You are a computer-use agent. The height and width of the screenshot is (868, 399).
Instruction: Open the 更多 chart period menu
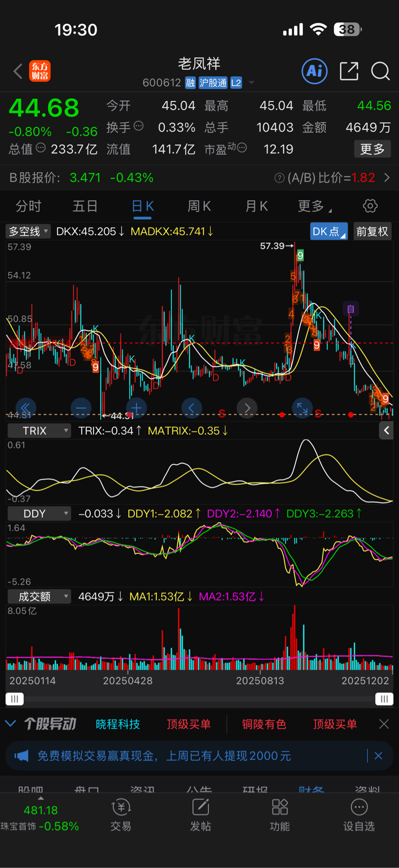[x=314, y=206]
